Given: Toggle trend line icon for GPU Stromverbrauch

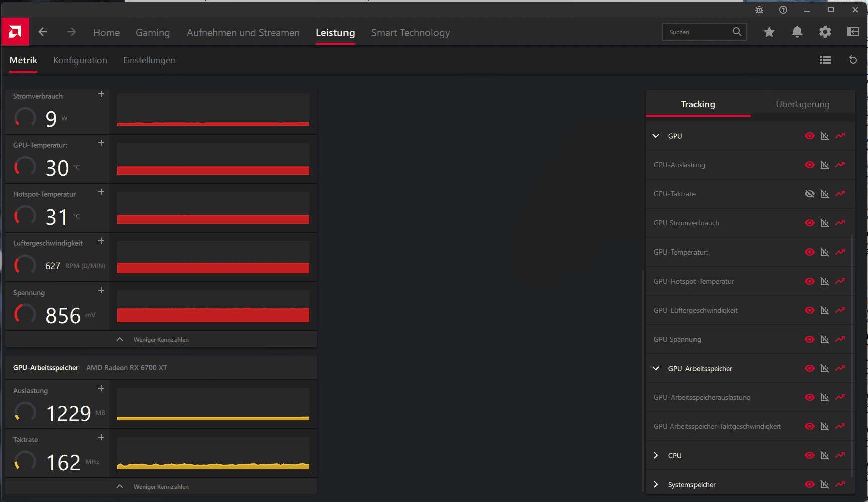Looking at the screenshot, I should 840,223.
